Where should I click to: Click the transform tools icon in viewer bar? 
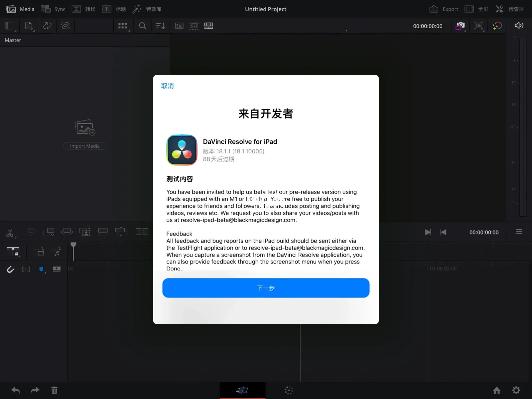[478, 26]
